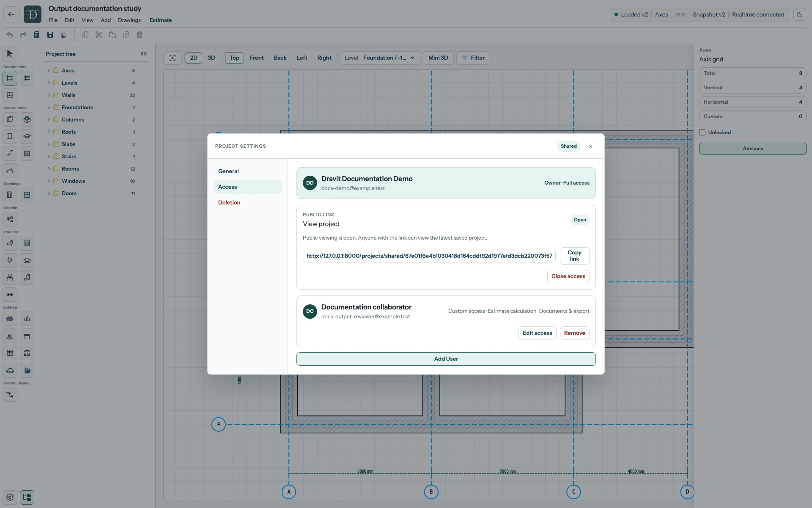Activate the axis grid tool under Coordination
This screenshot has width=812, height=508.
pyautogui.click(x=10, y=78)
